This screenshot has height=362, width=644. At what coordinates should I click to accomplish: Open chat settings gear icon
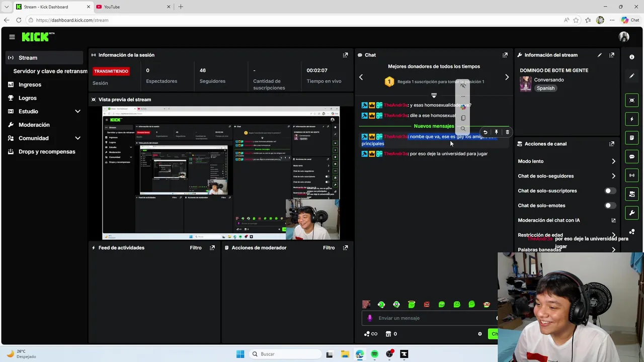[479, 334]
